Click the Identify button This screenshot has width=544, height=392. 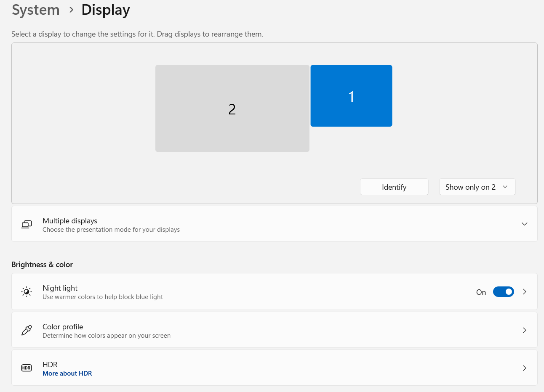(x=394, y=187)
